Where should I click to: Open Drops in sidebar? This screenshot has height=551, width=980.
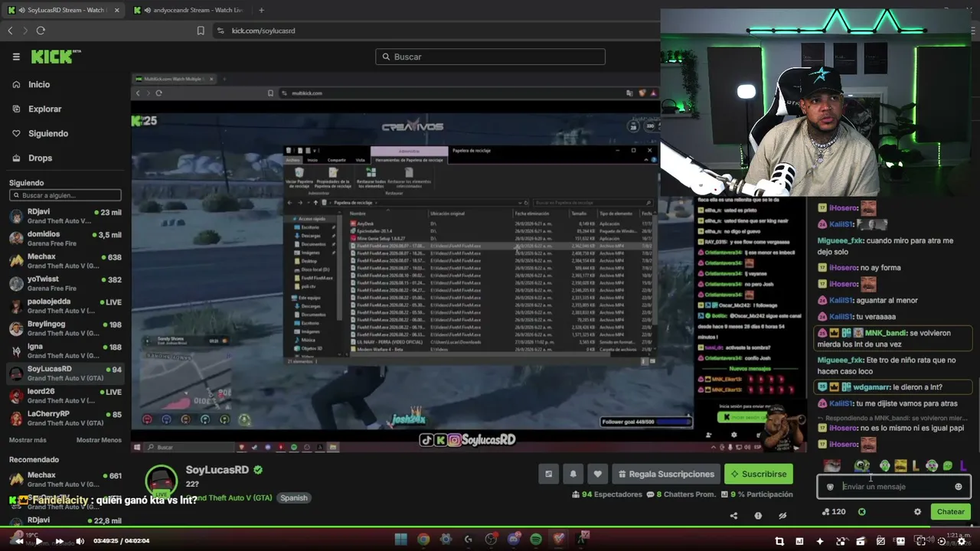[x=40, y=158]
